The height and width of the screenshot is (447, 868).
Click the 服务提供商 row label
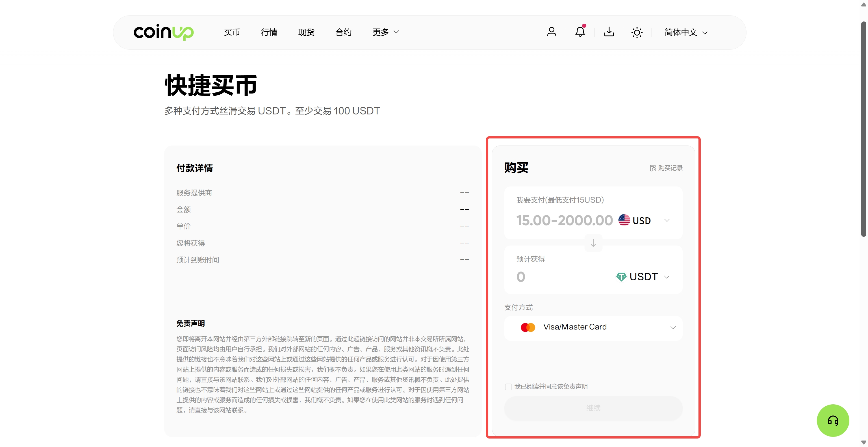pos(194,193)
